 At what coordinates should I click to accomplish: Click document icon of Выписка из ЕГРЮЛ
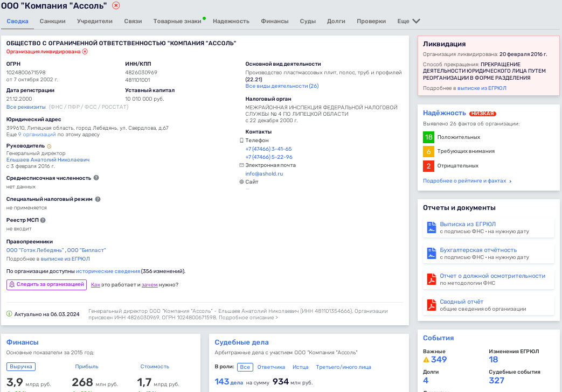coord(431,228)
